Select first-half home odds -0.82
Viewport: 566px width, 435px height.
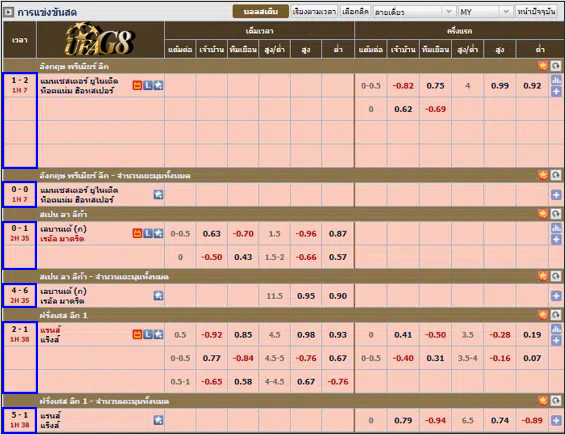[x=403, y=86]
